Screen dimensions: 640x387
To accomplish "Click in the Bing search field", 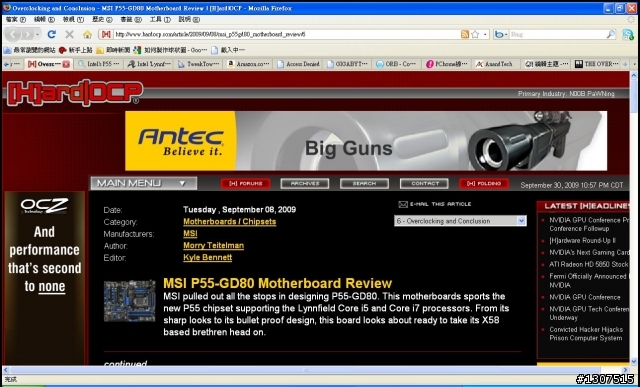I will (557, 34).
